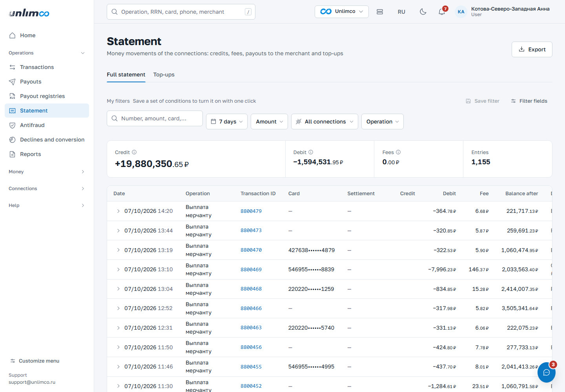
Task: Click Filter fields
Action: pos(529,101)
